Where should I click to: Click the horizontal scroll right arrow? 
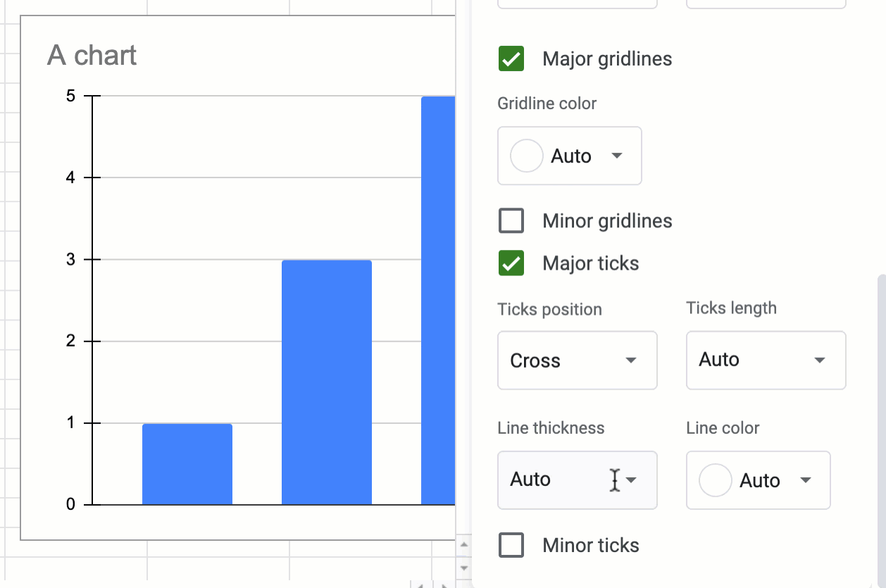click(442, 584)
